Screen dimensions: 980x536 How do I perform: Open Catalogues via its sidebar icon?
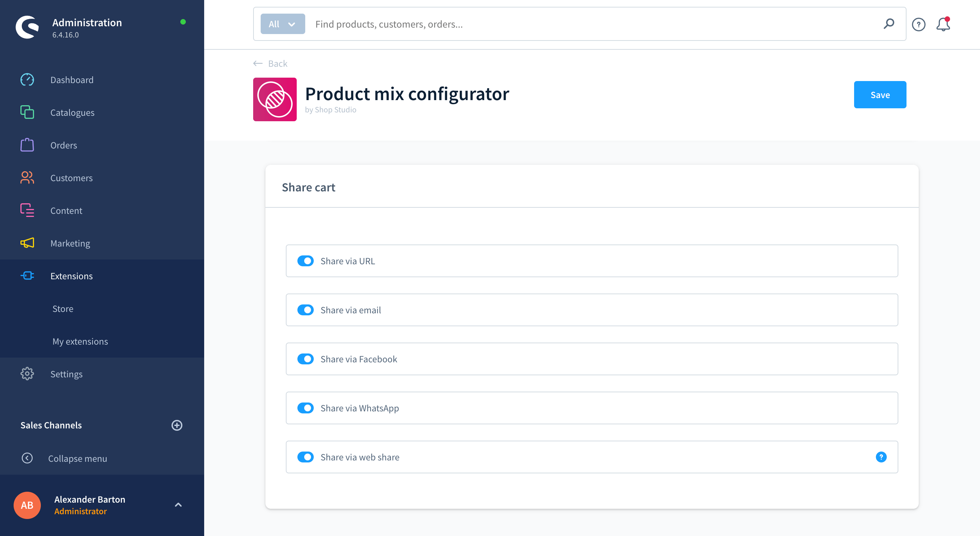pyautogui.click(x=27, y=112)
